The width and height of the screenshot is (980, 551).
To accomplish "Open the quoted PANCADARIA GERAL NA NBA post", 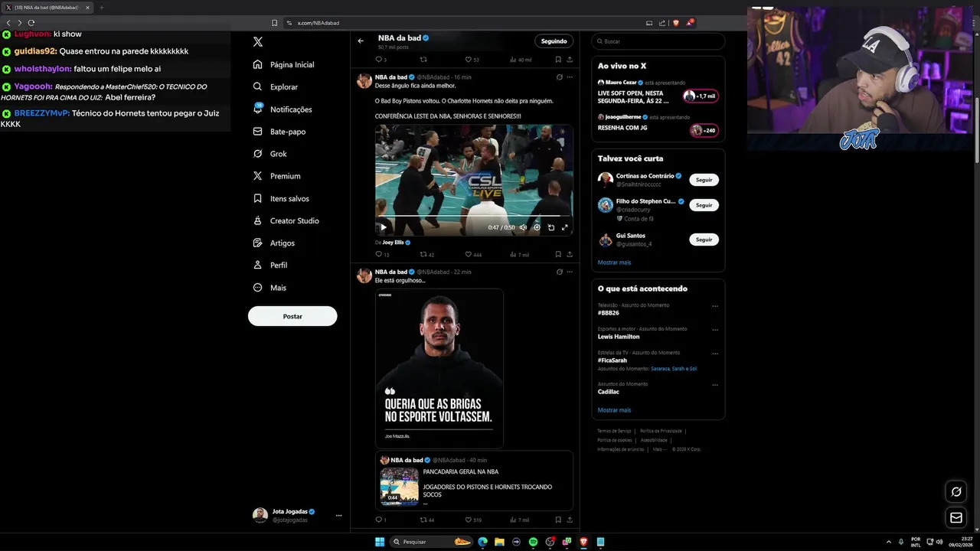I will 474,481.
